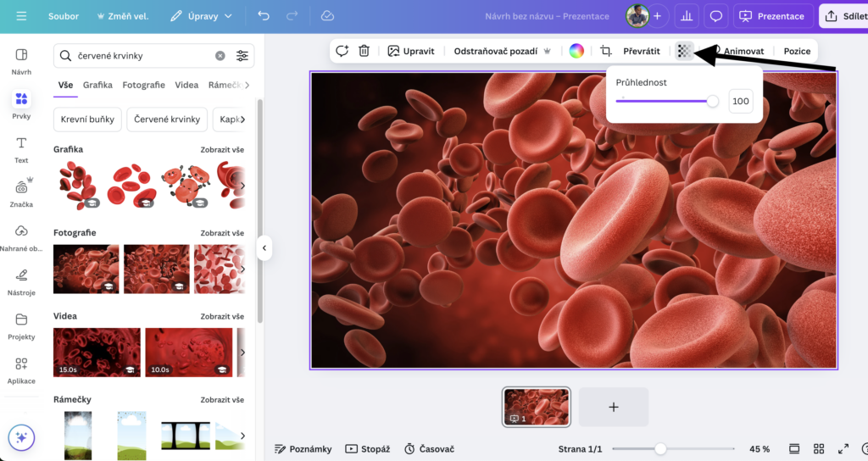868x461 pixels.
Task: Click the transparency value field 100
Action: [x=740, y=102]
